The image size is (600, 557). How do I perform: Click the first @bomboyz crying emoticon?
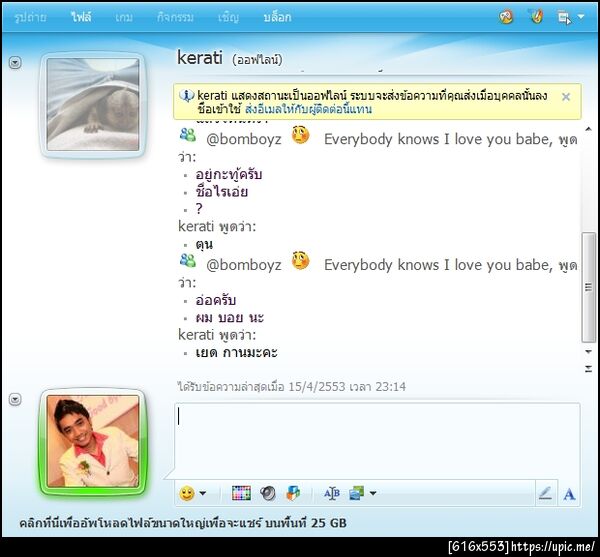click(x=300, y=135)
